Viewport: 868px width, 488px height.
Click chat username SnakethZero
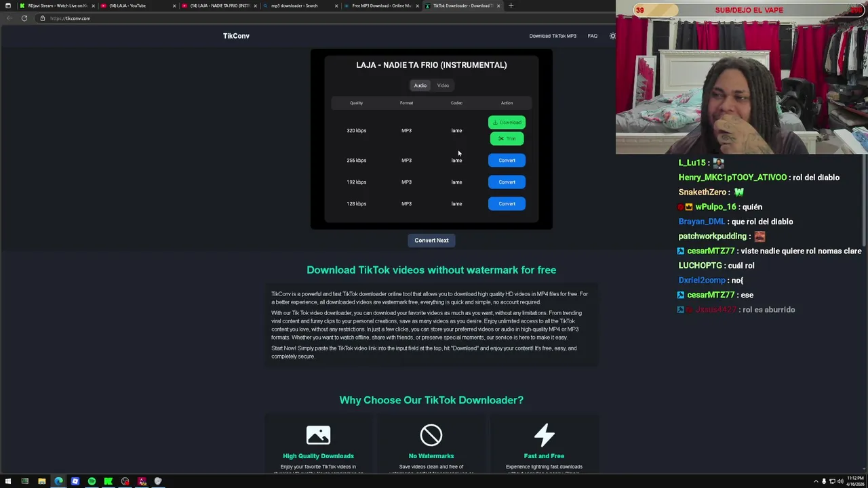[703, 192]
